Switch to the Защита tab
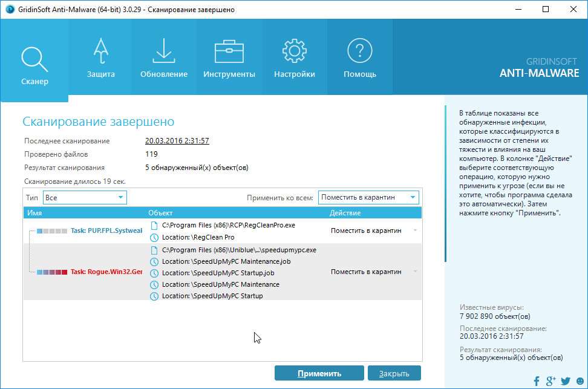This screenshot has width=588, height=389. [101, 57]
